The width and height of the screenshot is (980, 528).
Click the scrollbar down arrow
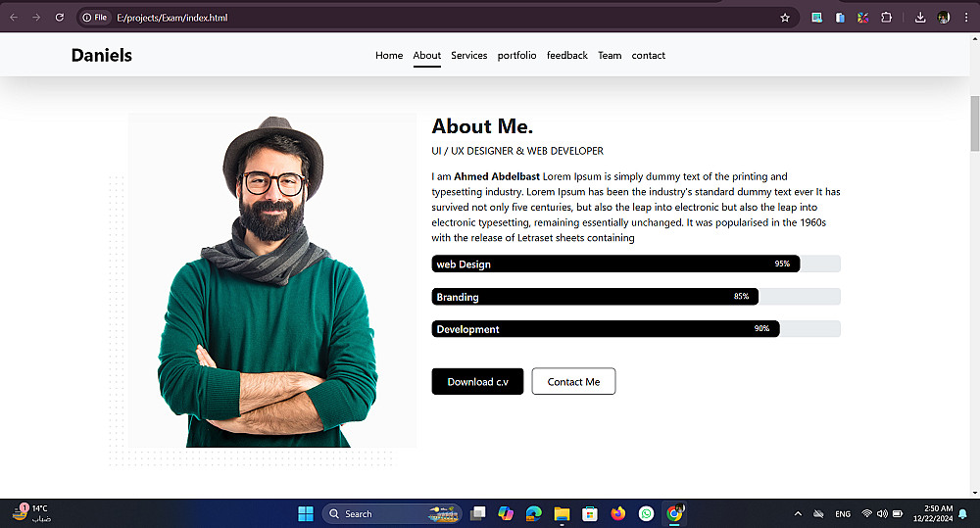pos(974,493)
